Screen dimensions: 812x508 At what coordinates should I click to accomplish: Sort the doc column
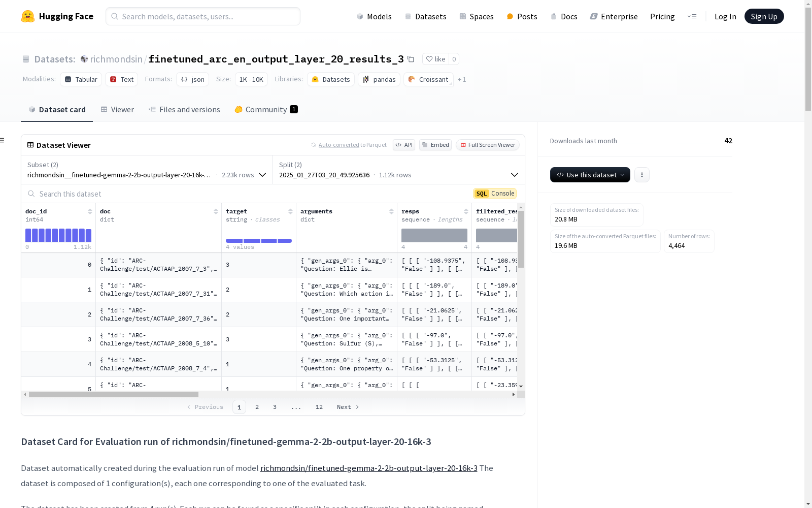click(216, 211)
